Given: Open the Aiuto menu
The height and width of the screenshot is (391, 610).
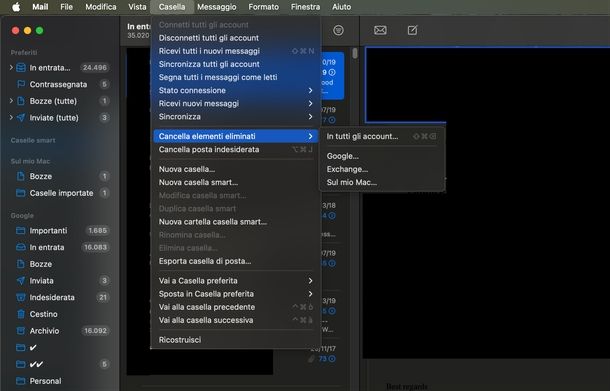Looking at the screenshot, I should (342, 7).
